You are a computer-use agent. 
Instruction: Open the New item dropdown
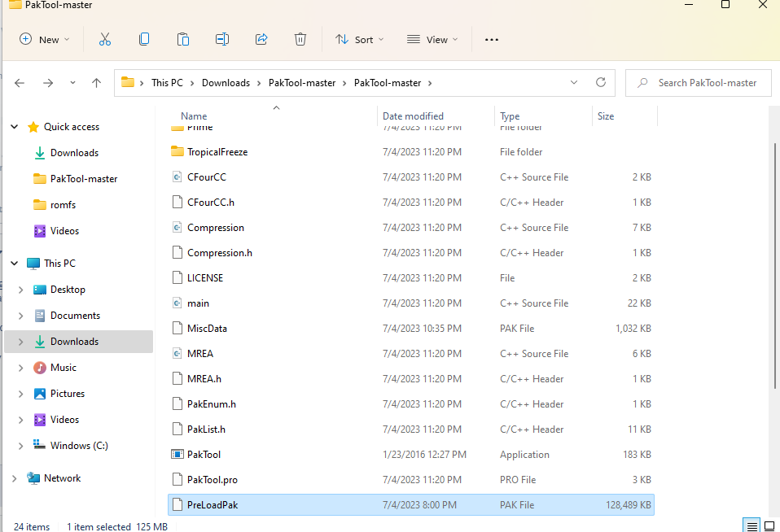(x=44, y=39)
